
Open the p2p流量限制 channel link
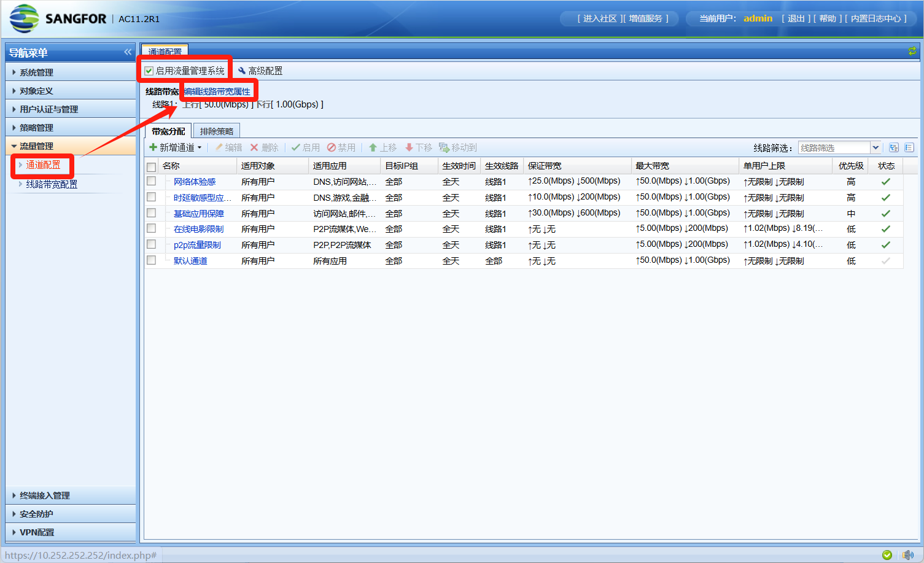tap(197, 245)
